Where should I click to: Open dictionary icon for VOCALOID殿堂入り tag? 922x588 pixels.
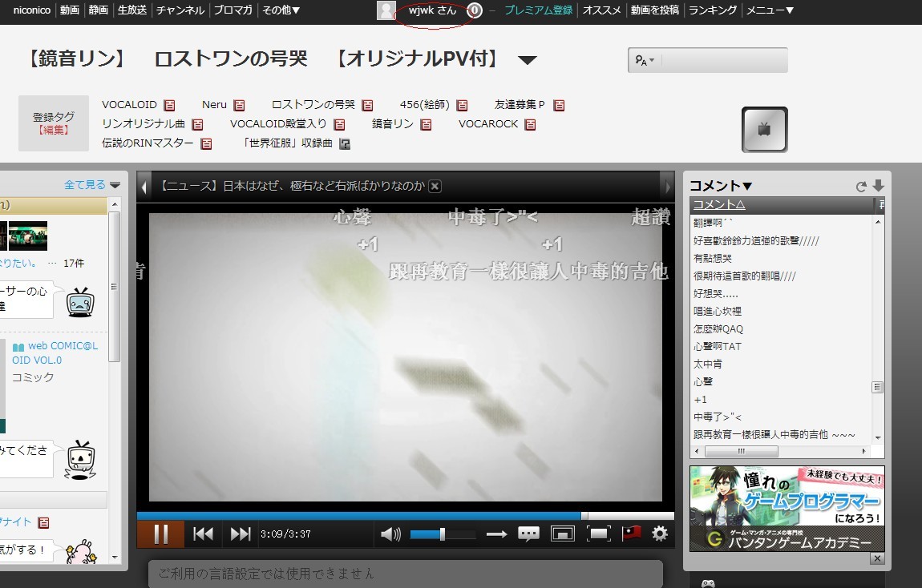pyautogui.click(x=339, y=124)
